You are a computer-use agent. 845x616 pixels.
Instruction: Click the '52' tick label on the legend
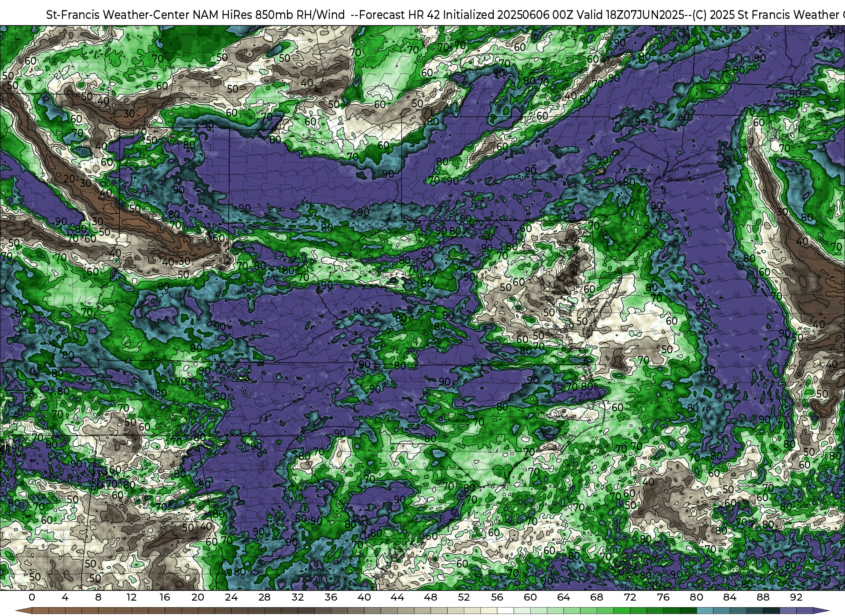point(464,597)
